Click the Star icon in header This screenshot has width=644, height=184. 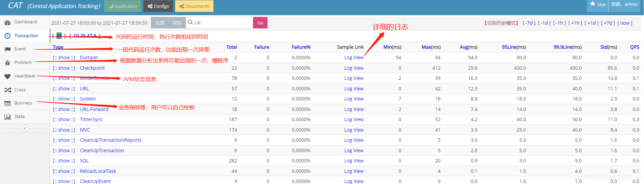tap(593, 4)
